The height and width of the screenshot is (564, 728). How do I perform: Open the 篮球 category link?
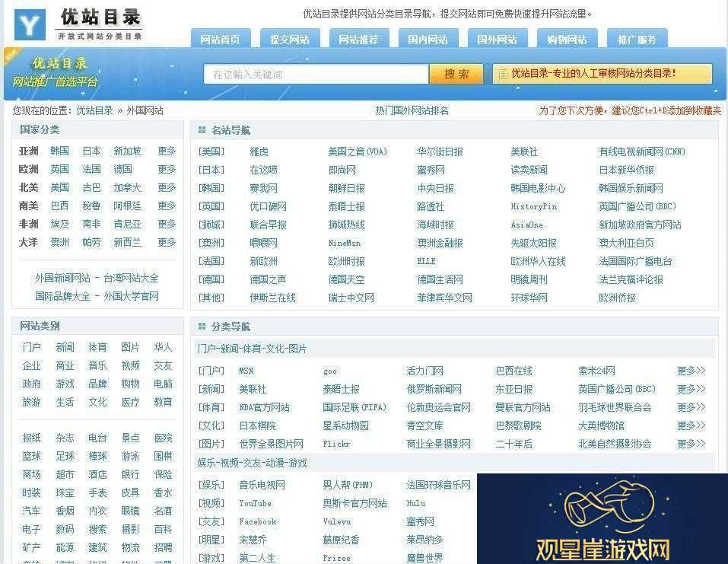tap(32, 456)
